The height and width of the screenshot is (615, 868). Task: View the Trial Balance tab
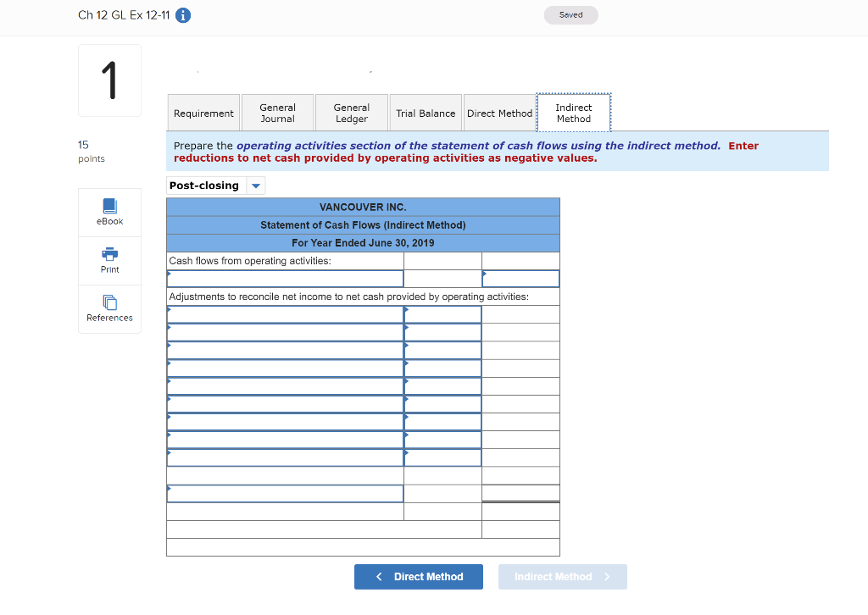[x=426, y=113]
